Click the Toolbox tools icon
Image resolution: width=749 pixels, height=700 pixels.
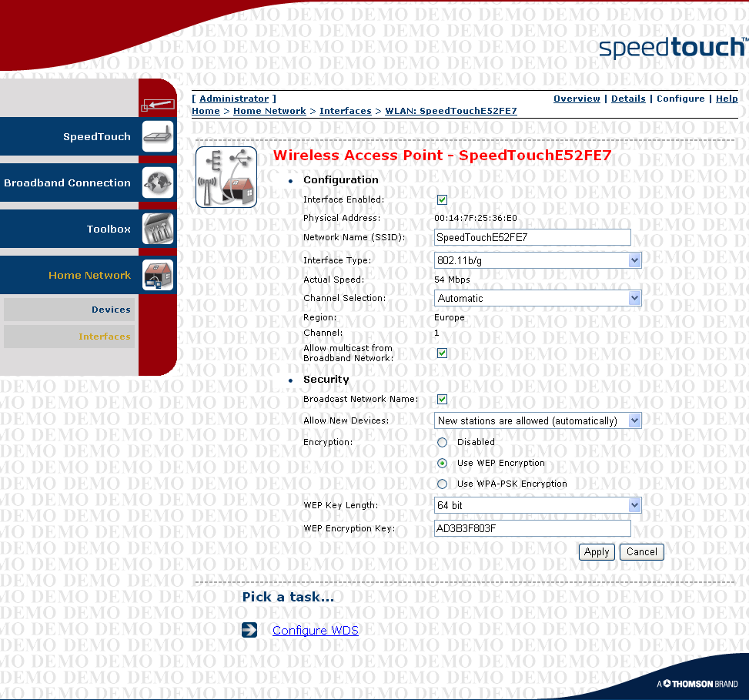pos(158,229)
